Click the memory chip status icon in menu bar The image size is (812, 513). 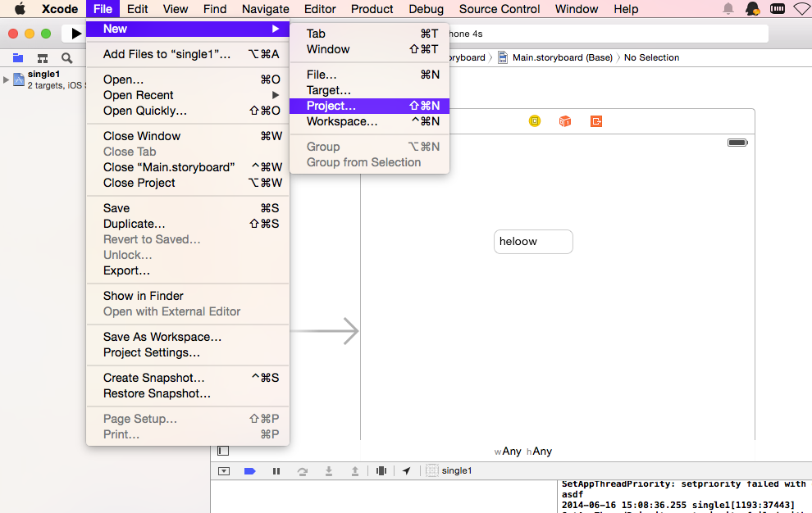(x=778, y=9)
